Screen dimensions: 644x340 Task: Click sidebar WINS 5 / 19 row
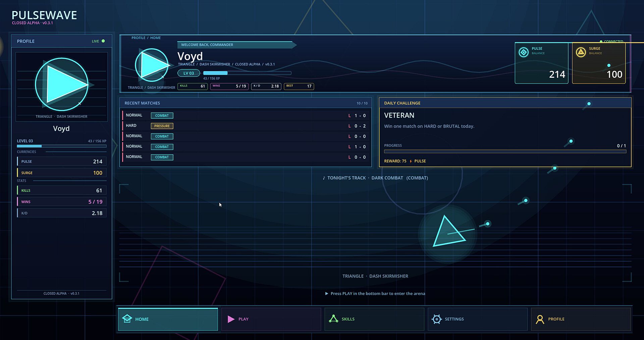pos(62,202)
